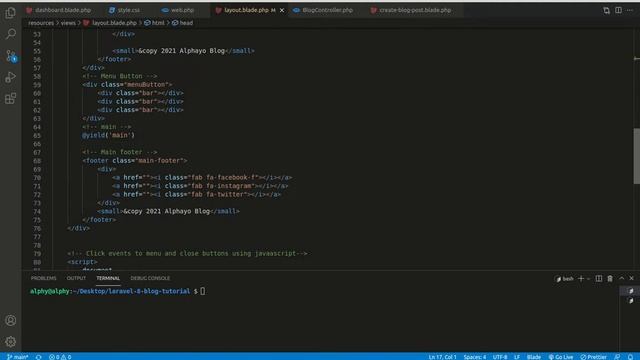
Task: Split the editor to the right
Action: tap(618, 10)
